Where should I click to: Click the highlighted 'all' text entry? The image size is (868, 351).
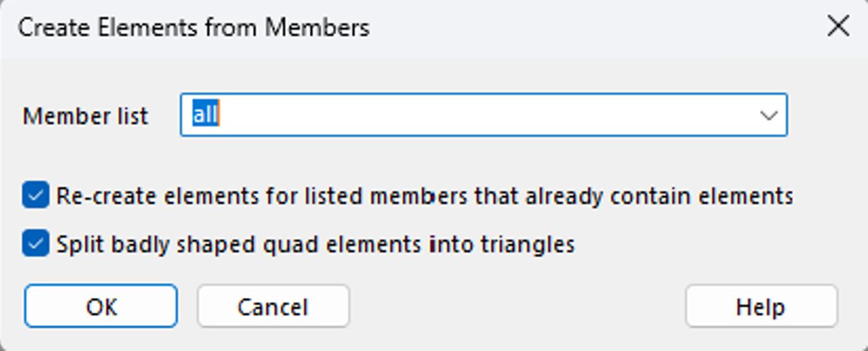coord(205,115)
